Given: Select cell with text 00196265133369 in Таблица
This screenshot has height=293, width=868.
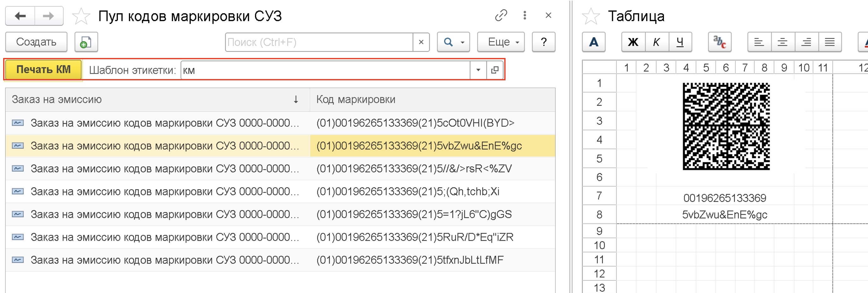Looking at the screenshot, I should tap(725, 198).
